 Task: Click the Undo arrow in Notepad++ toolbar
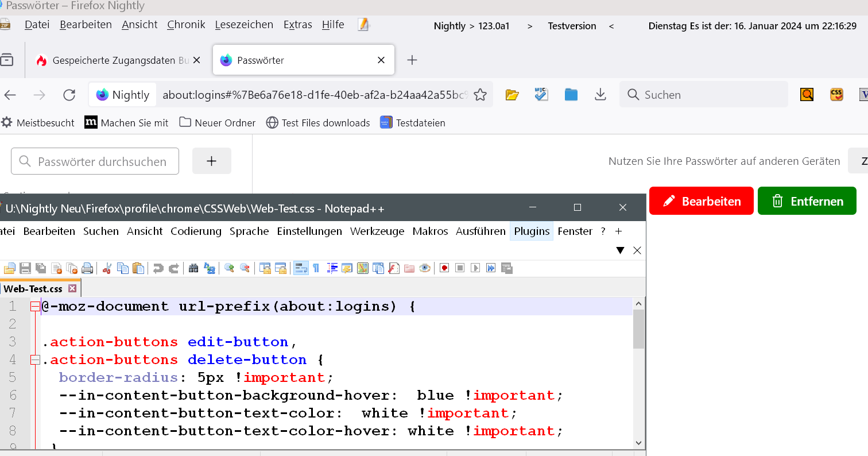pos(158,268)
